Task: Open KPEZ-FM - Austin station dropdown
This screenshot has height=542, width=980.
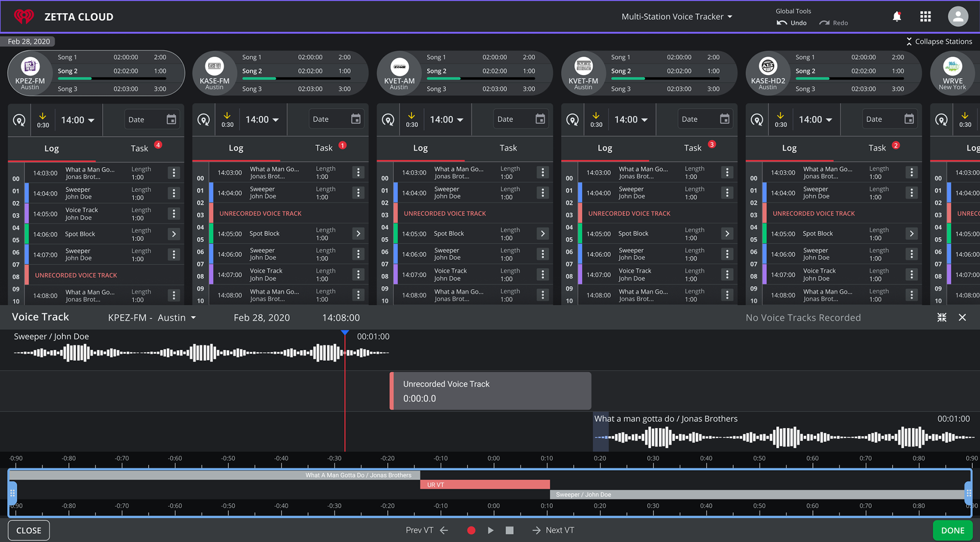Action: (152, 318)
